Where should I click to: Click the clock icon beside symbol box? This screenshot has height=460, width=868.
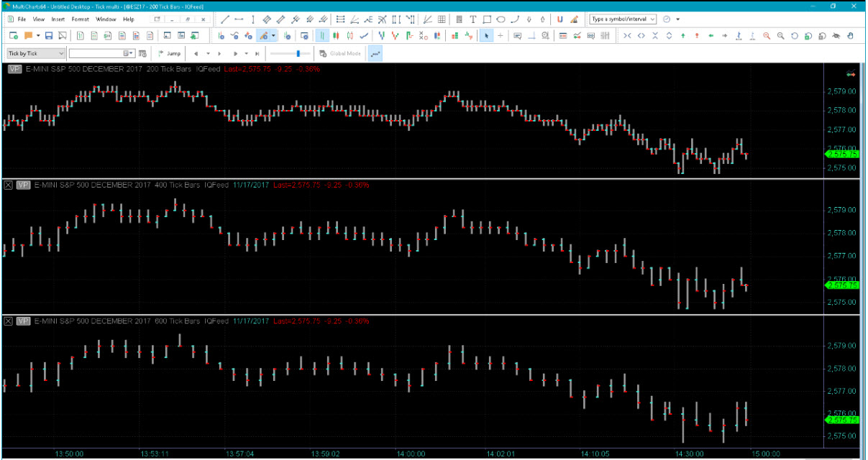tap(667, 19)
